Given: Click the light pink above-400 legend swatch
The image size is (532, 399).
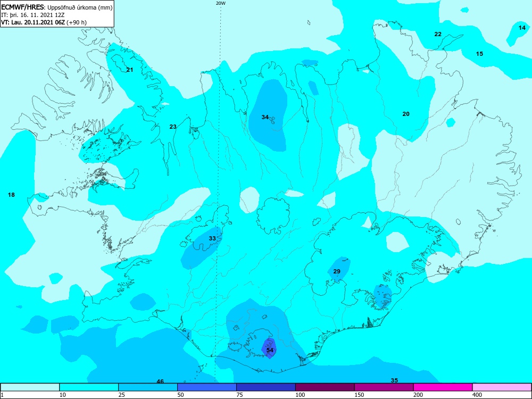Looking at the screenshot, I should coord(502,387).
